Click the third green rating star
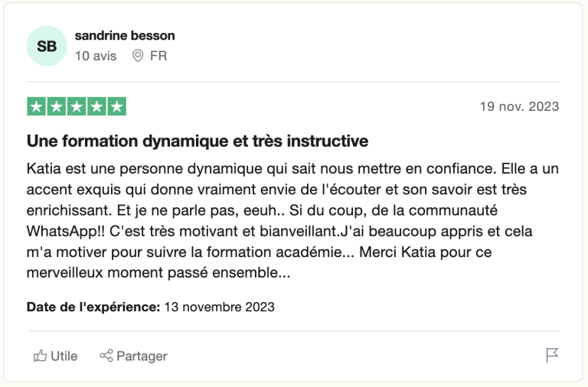This screenshot has height=387, width=588. 77,107
